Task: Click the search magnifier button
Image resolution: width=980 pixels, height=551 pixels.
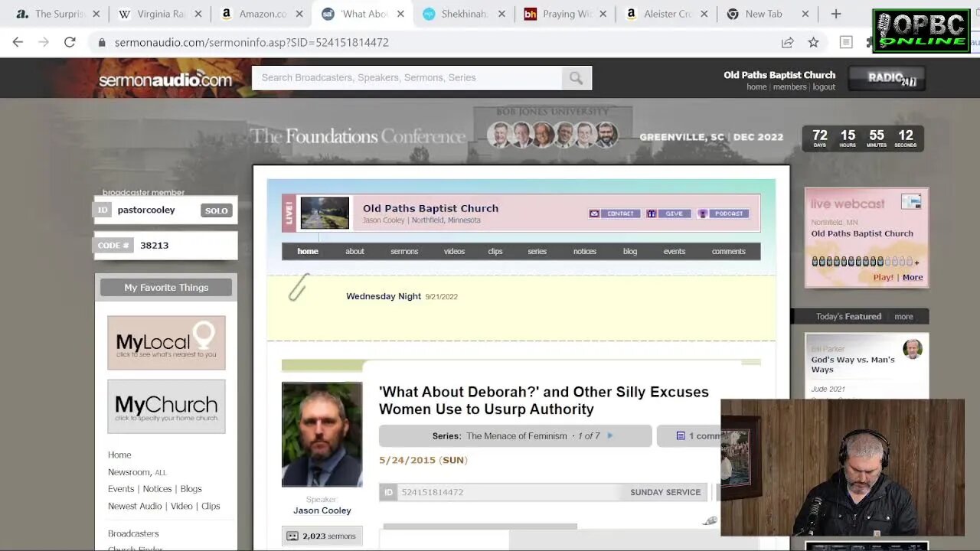Action: point(576,77)
